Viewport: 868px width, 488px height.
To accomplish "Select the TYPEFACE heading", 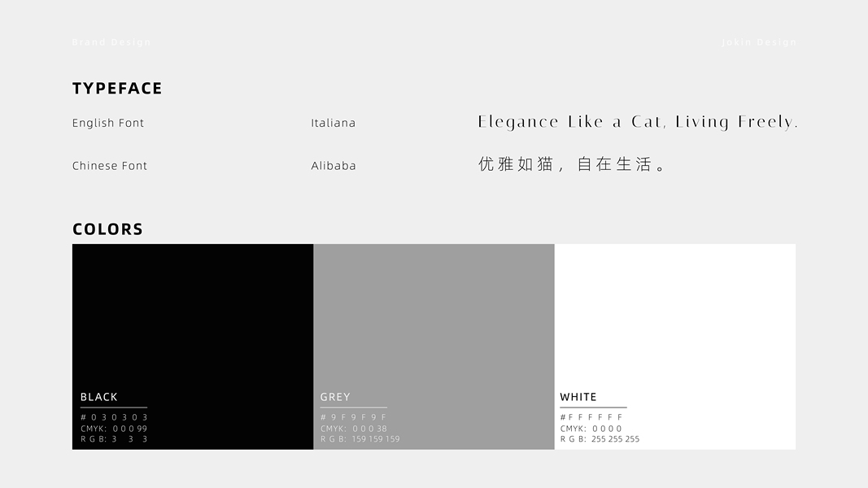I will point(117,89).
